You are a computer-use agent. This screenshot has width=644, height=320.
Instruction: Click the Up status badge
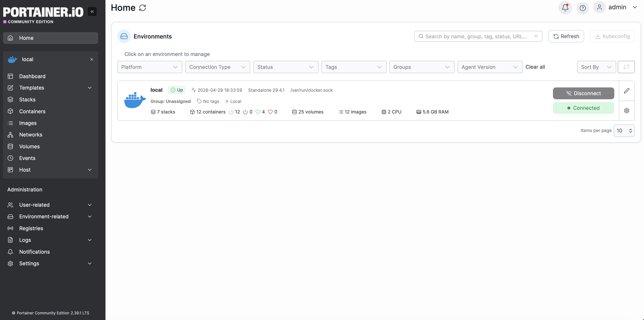pos(177,90)
